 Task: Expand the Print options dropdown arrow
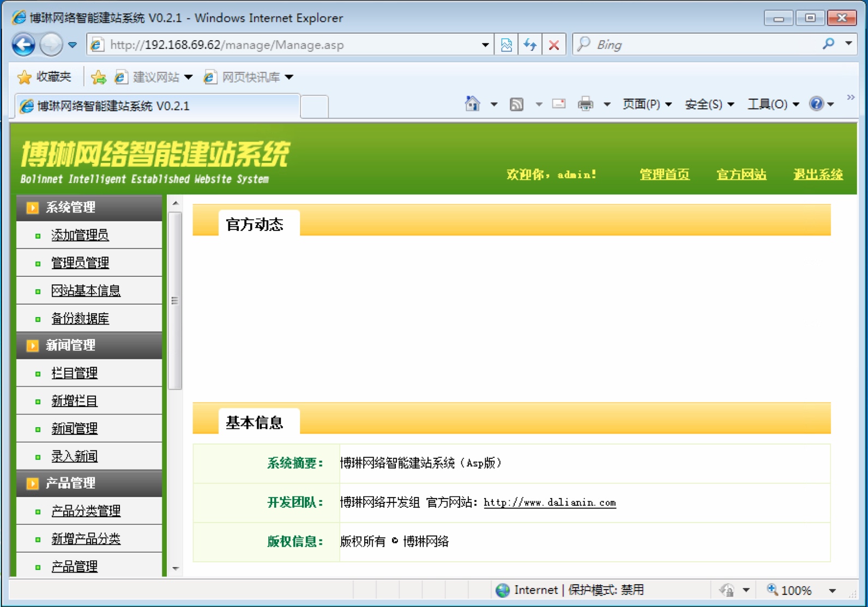click(607, 104)
